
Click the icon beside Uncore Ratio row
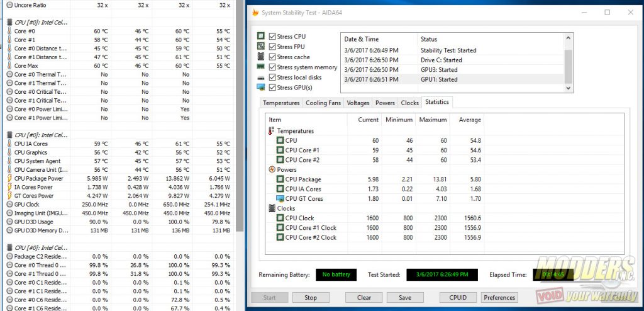pos(9,5)
